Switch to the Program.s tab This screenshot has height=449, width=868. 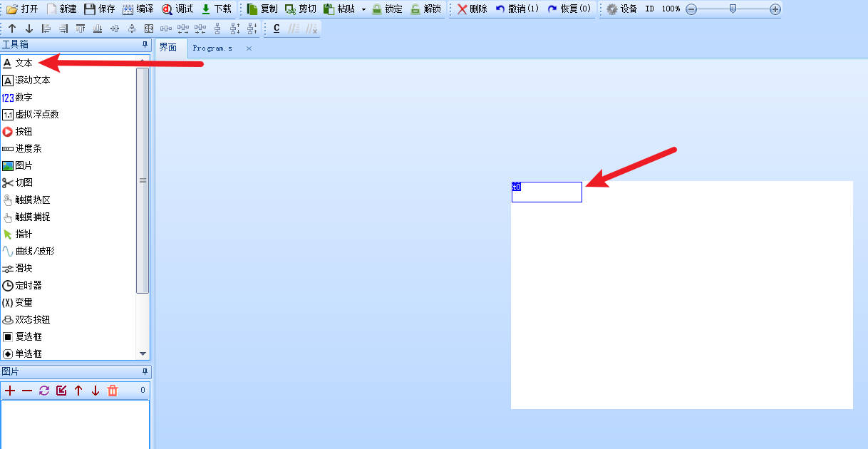[212, 48]
